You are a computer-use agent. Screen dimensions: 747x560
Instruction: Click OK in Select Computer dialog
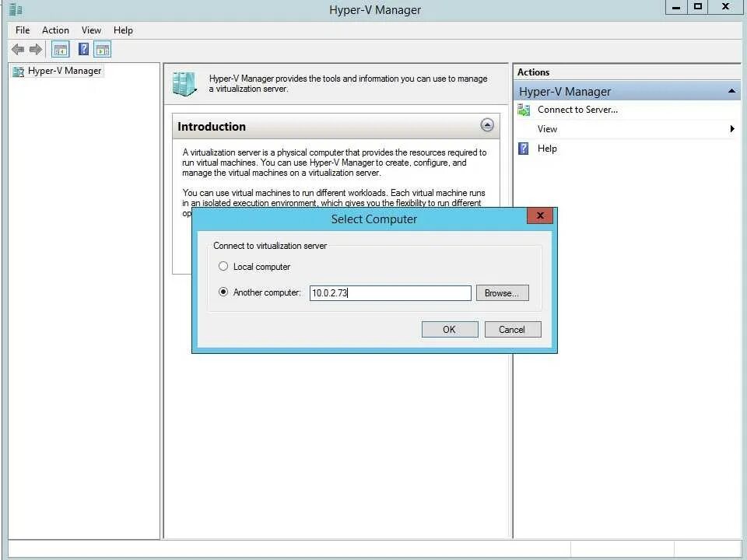(x=450, y=330)
